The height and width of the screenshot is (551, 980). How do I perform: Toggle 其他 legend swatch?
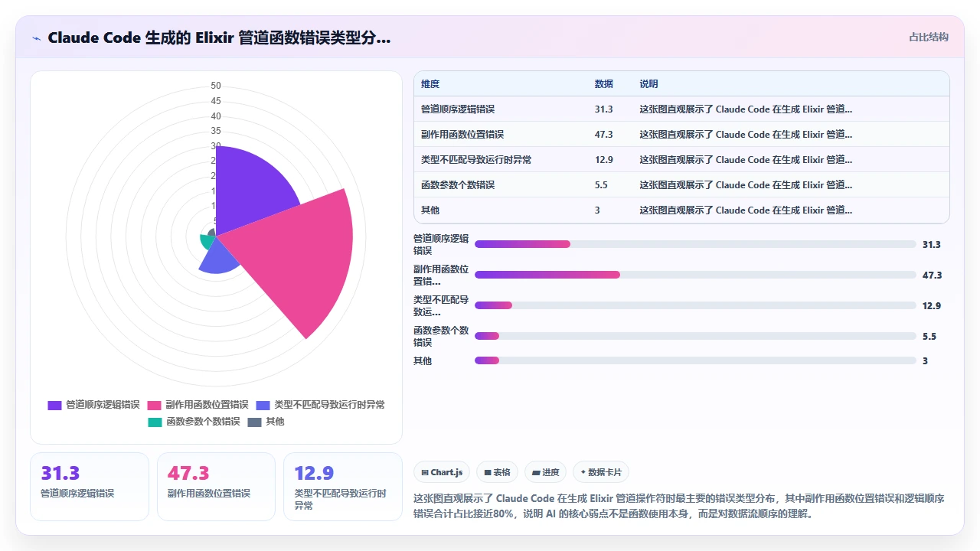click(254, 422)
